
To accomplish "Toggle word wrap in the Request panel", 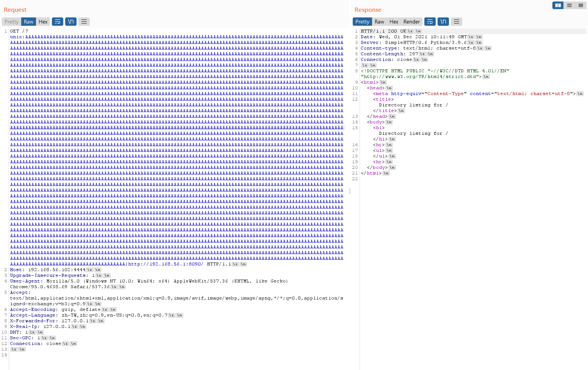I will click(x=58, y=21).
